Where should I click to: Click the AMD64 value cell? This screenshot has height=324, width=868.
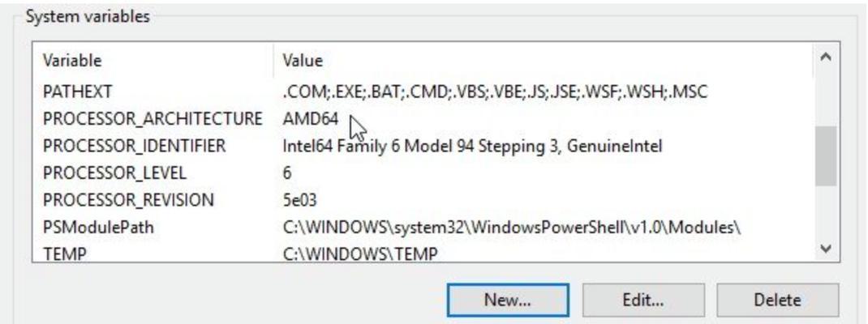311,119
